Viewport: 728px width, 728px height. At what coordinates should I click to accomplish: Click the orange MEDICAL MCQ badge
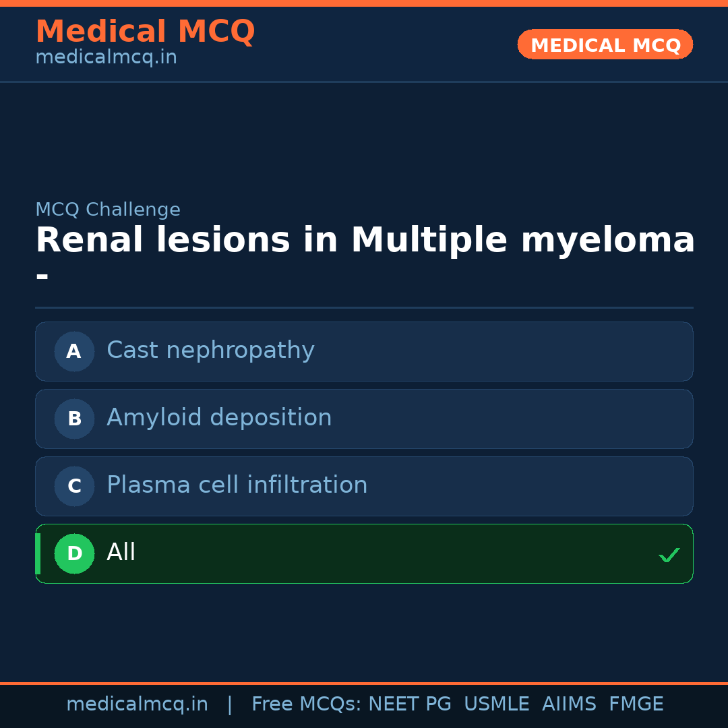tap(605, 44)
